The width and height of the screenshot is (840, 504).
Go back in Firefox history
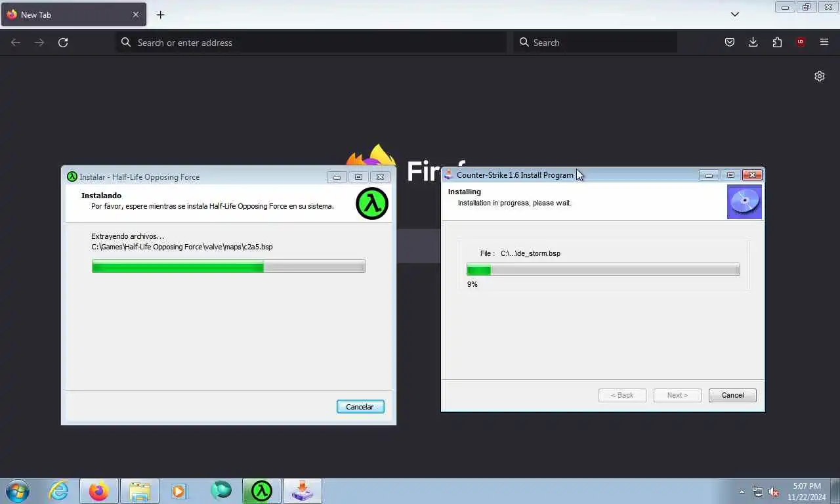[x=16, y=43]
